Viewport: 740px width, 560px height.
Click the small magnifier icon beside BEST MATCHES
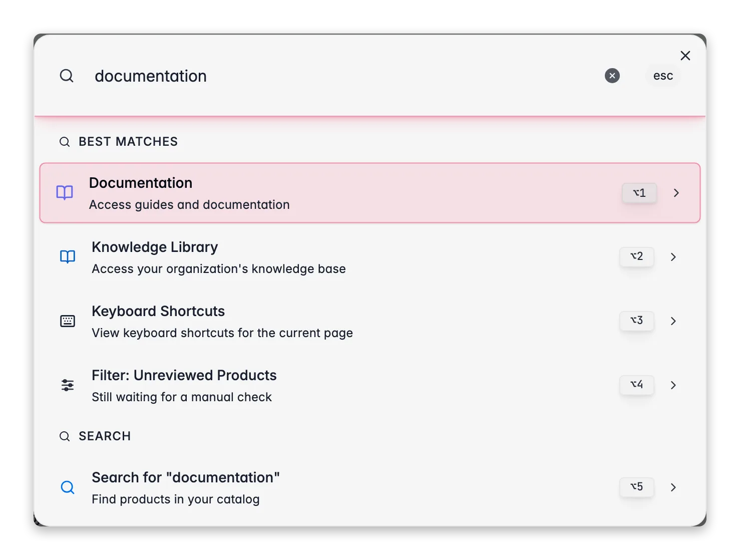pyautogui.click(x=65, y=142)
